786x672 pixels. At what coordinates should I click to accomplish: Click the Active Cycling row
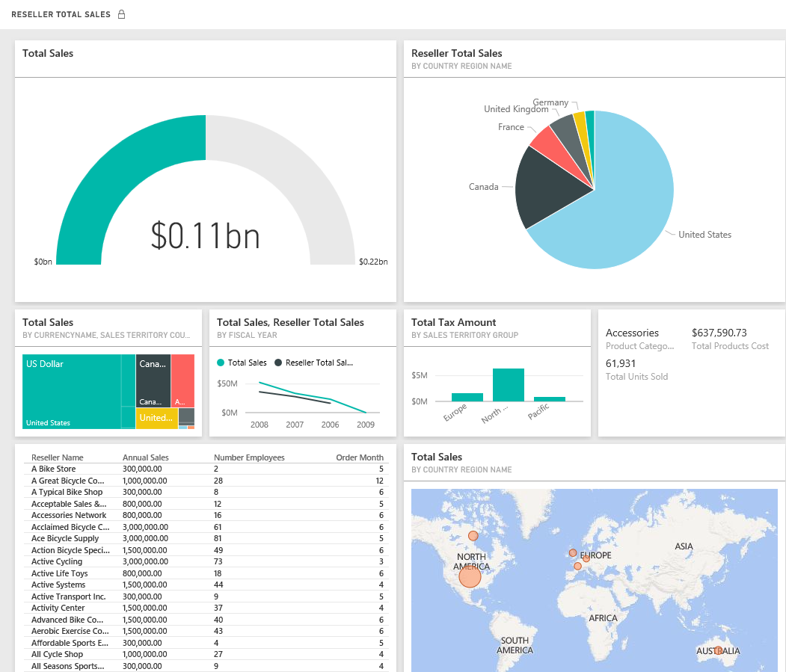pyautogui.click(x=57, y=561)
